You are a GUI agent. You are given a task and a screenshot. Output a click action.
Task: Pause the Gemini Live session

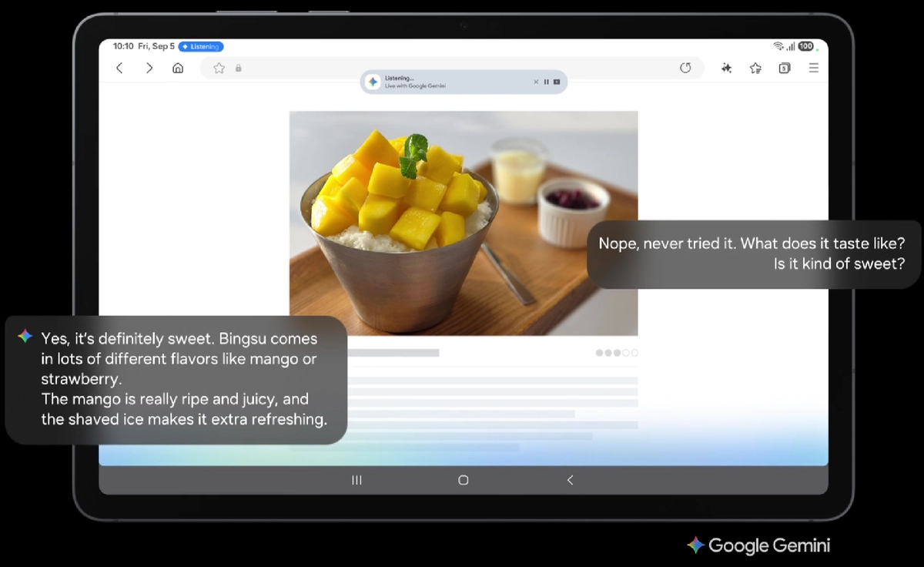coord(547,82)
